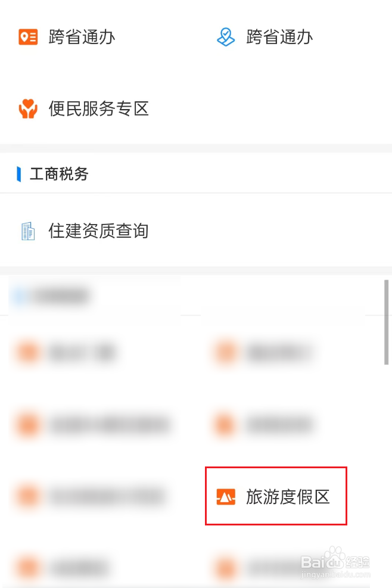Tap first blurred left item under blurred header

point(67,353)
